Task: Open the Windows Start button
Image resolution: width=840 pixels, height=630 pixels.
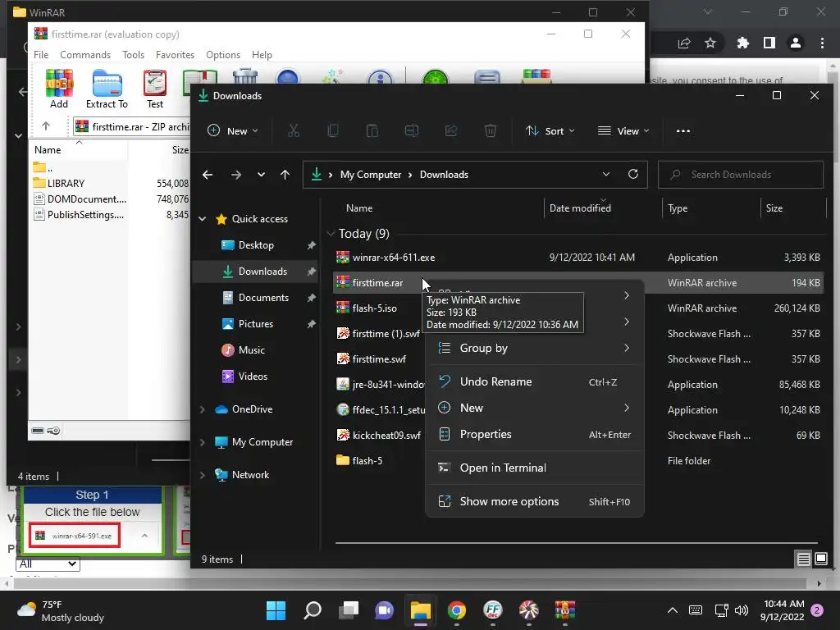Action: click(276, 610)
